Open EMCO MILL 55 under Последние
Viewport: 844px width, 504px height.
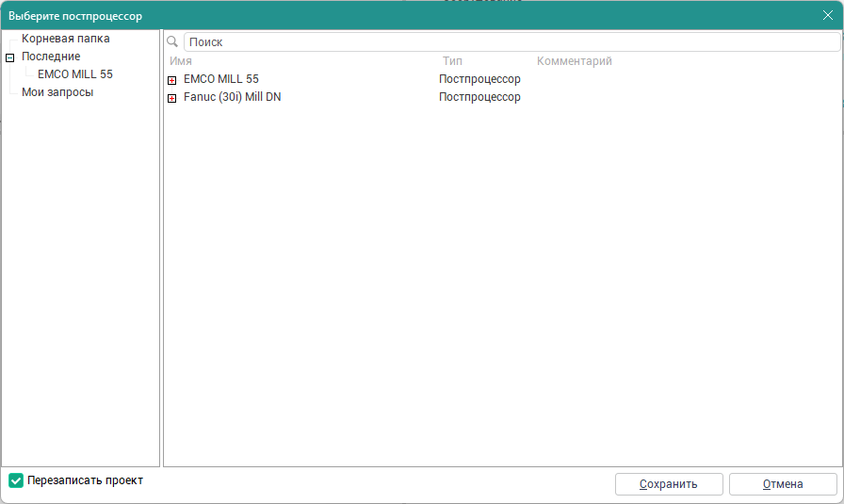click(x=74, y=74)
